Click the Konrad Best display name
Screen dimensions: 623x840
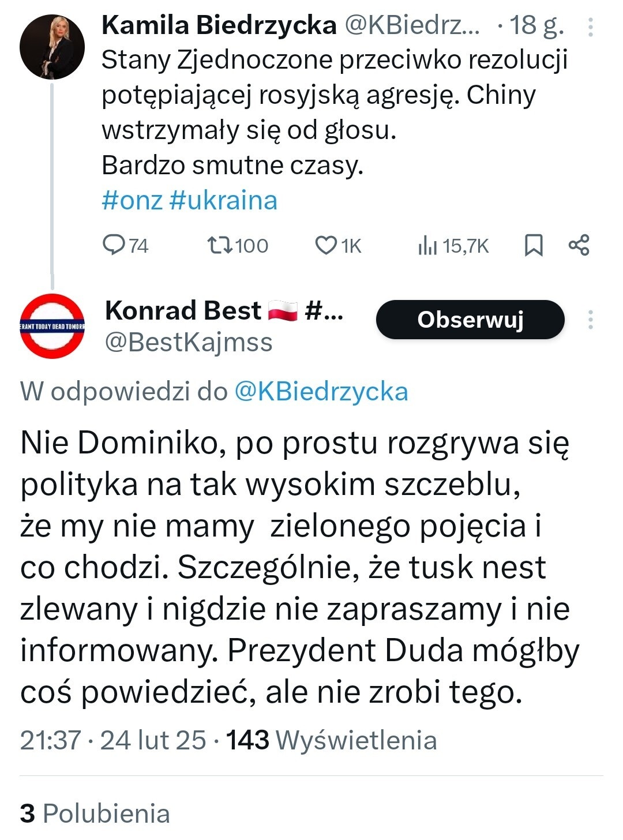point(183,311)
